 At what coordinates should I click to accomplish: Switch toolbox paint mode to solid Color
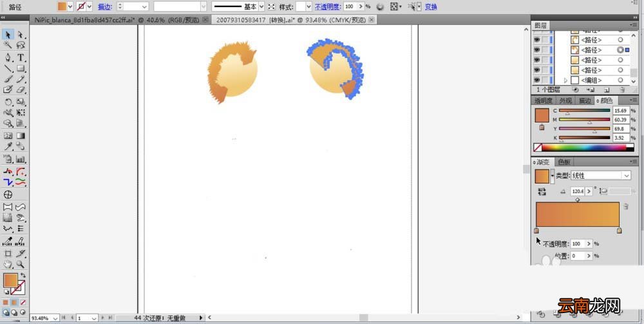(x=6, y=302)
